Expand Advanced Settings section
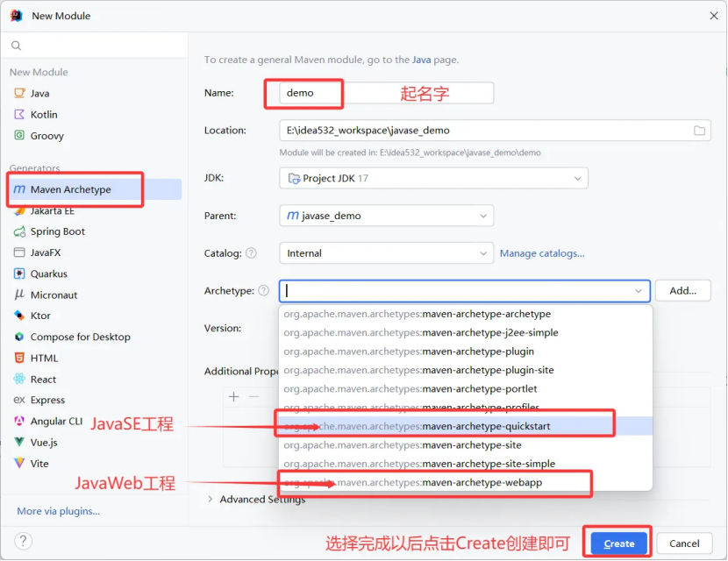728x561 pixels. [211, 500]
